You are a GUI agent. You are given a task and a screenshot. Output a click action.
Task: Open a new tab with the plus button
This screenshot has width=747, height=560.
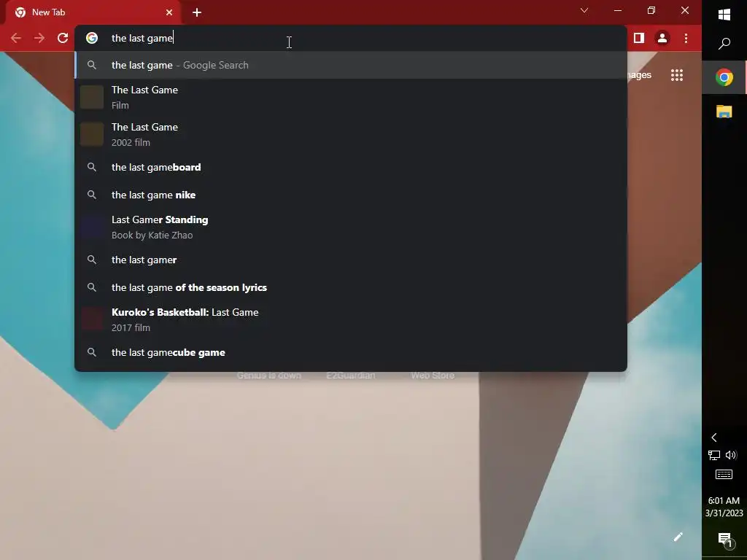coord(197,12)
